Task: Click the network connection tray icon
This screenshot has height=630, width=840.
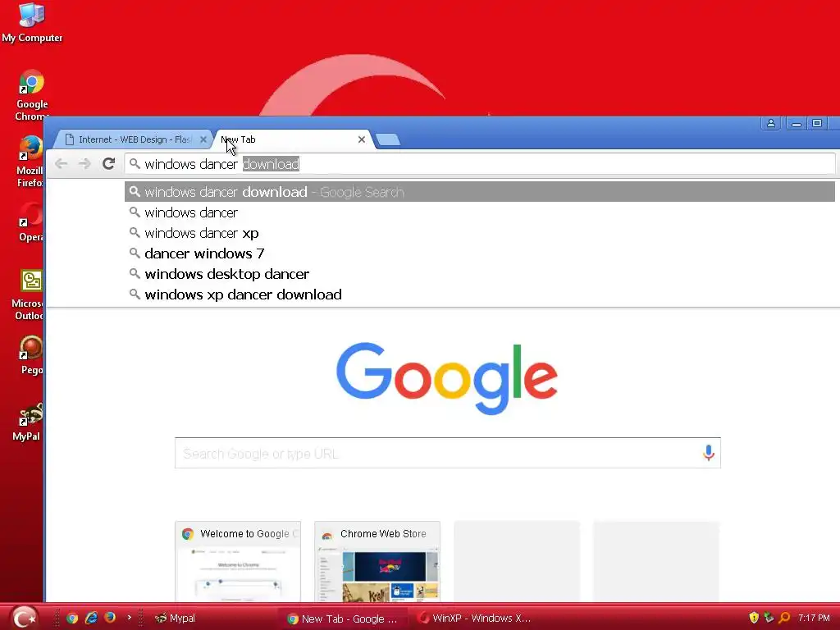Action: pos(769,618)
